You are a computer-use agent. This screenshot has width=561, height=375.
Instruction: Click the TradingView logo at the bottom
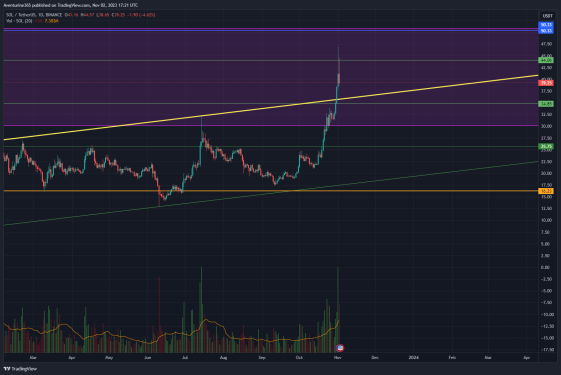click(20, 369)
